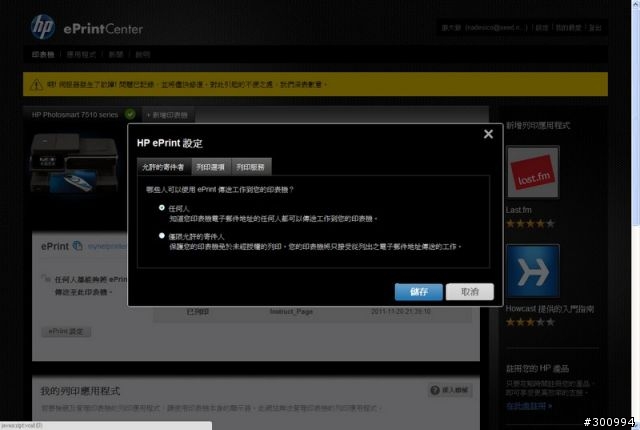Open the Howcast 提供的入門指南 link
The height and width of the screenshot is (430, 640).
(x=549, y=309)
